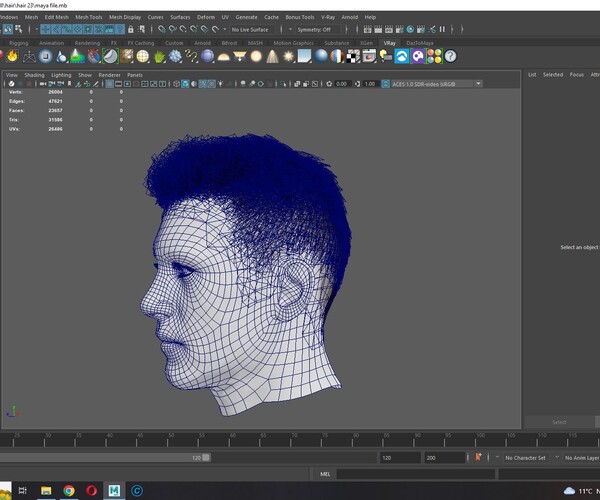Click the V-Ray fire simulation shelf icon
This screenshot has width=600, height=500.
tap(13, 56)
